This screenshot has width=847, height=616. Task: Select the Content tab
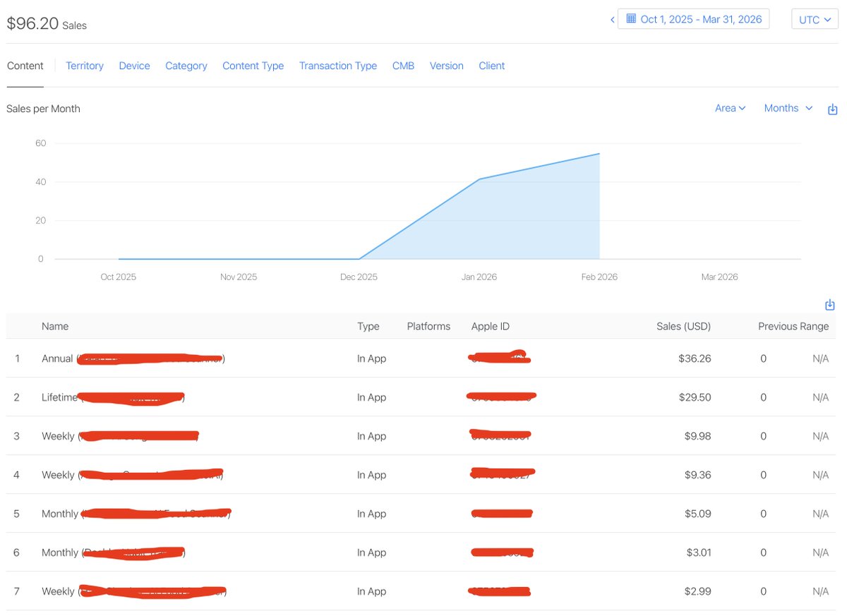25,66
